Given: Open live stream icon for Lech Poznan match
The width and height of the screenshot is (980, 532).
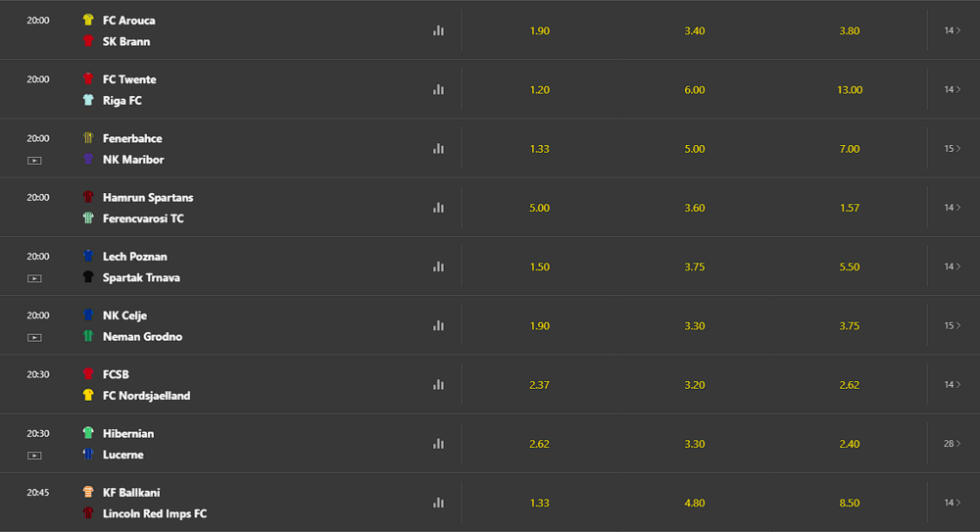Looking at the screenshot, I should point(34,279).
